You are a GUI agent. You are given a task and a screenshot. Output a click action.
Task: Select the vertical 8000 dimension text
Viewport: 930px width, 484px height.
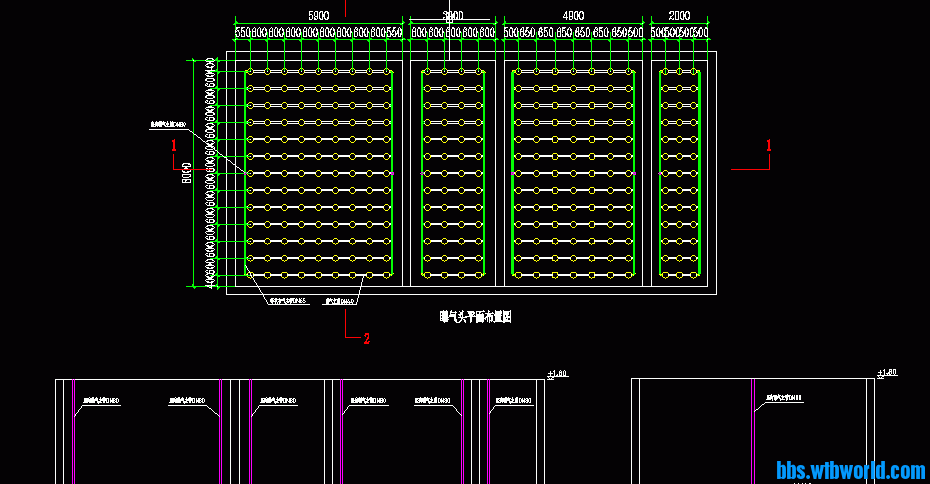(x=186, y=174)
